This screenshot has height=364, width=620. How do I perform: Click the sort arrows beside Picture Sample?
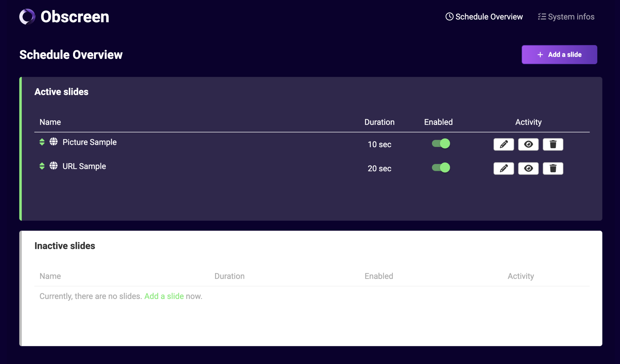coord(42,142)
